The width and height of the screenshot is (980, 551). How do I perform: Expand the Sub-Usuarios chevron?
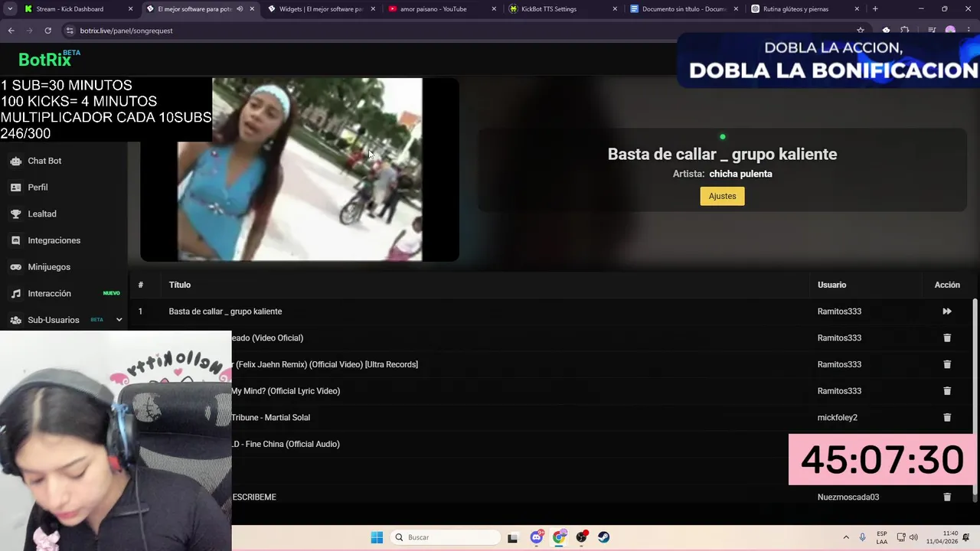coord(119,320)
